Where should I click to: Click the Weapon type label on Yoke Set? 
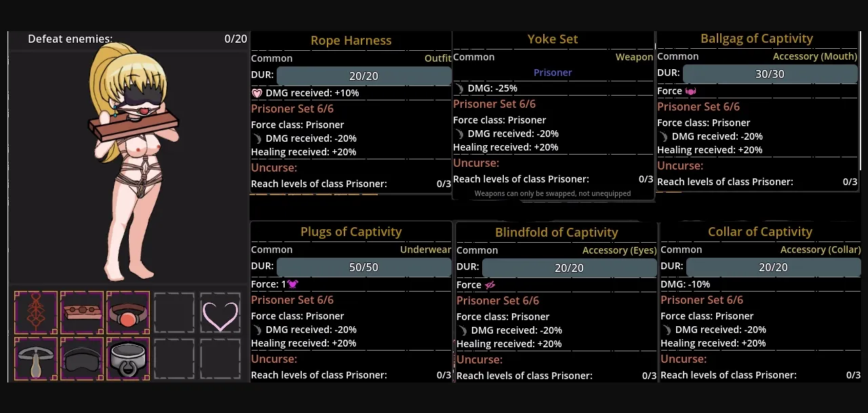click(x=634, y=57)
